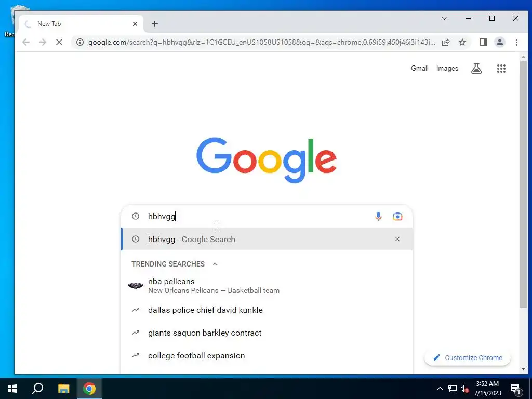Click Customize Chrome button
The width and height of the screenshot is (532, 399).
(x=468, y=357)
